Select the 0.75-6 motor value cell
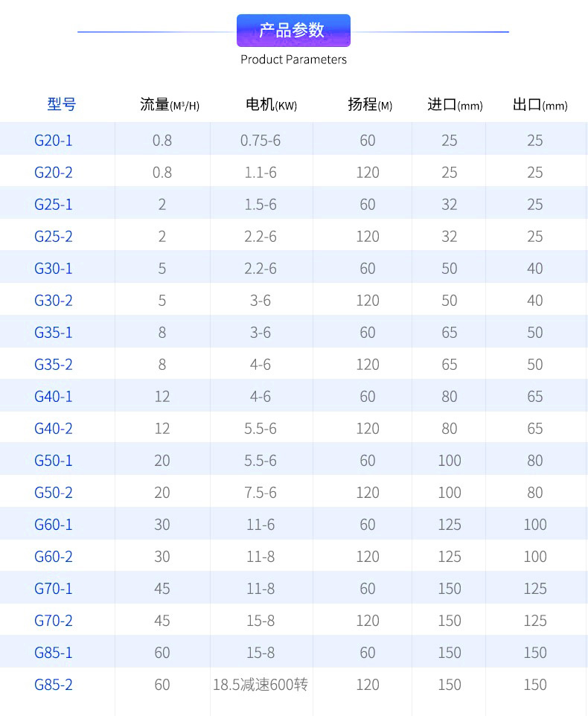Viewport: 588px width, 716px height. click(261, 140)
